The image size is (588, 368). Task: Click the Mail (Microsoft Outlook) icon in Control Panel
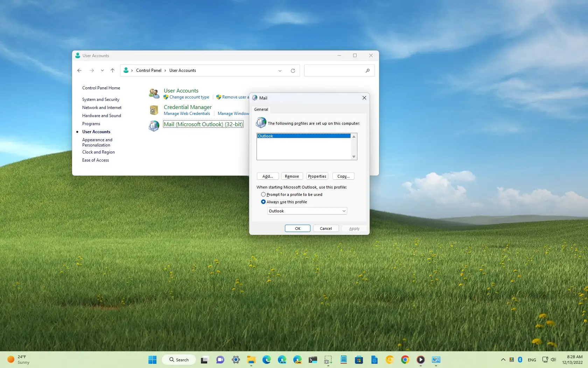[154, 125]
